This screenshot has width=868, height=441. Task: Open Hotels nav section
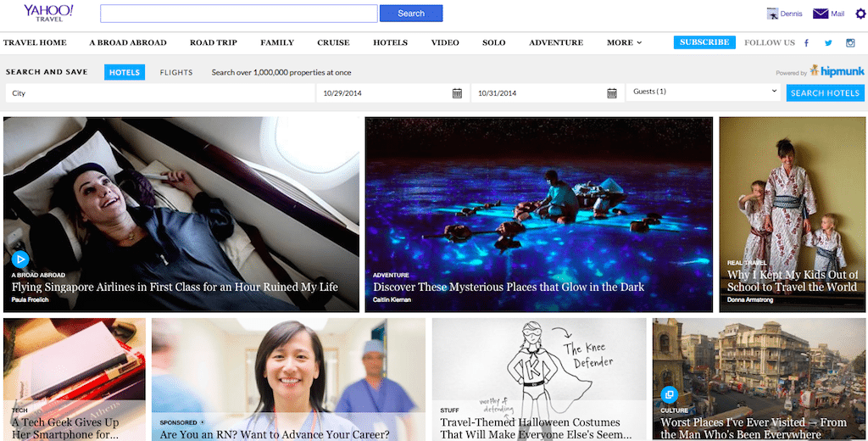pos(390,42)
